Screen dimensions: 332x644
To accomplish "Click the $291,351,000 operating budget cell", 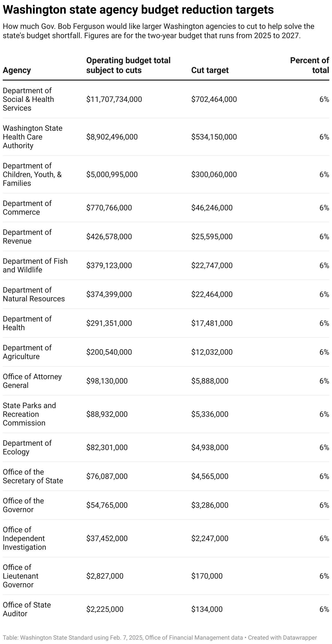I will click(x=109, y=323).
